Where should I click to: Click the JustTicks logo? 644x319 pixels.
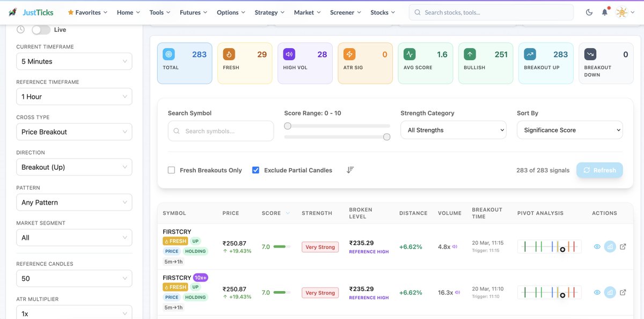tap(31, 12)
